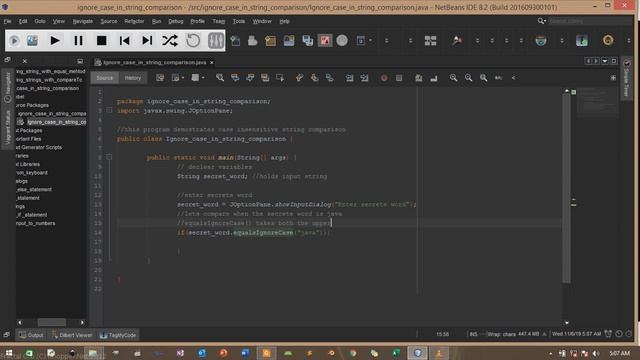This screenshot has height=360, width=640.
Task: Click the Find Selection magnifier in editor toolbar
Action: click(220, 78)
